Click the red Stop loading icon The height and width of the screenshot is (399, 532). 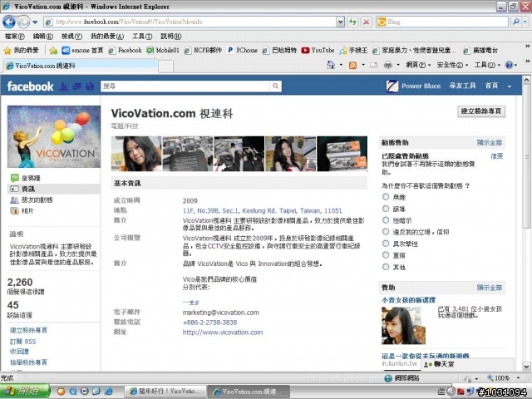[366, 22]
